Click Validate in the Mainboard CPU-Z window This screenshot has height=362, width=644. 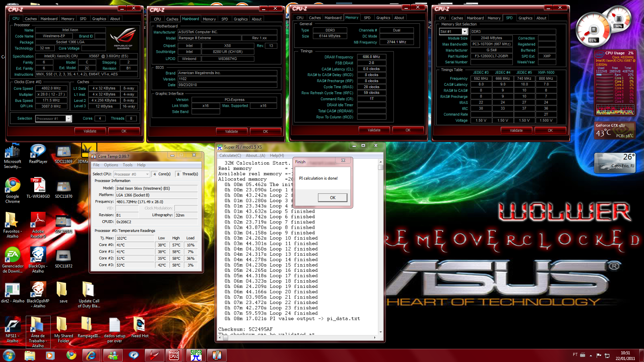pos(231,131)
